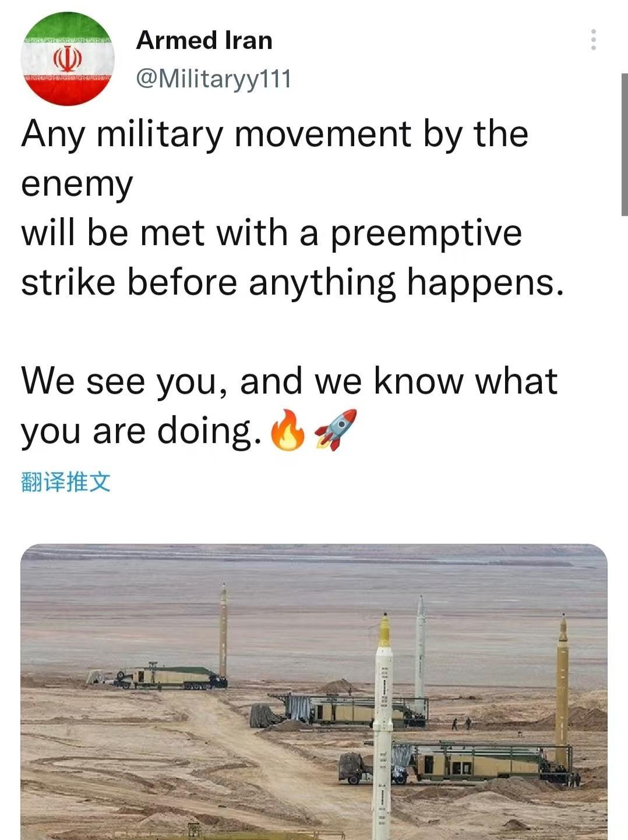This screenshot has width=628, height=840.
Task: Click the red emblem inside the avatar flag
Action: (x=68, y=59)
